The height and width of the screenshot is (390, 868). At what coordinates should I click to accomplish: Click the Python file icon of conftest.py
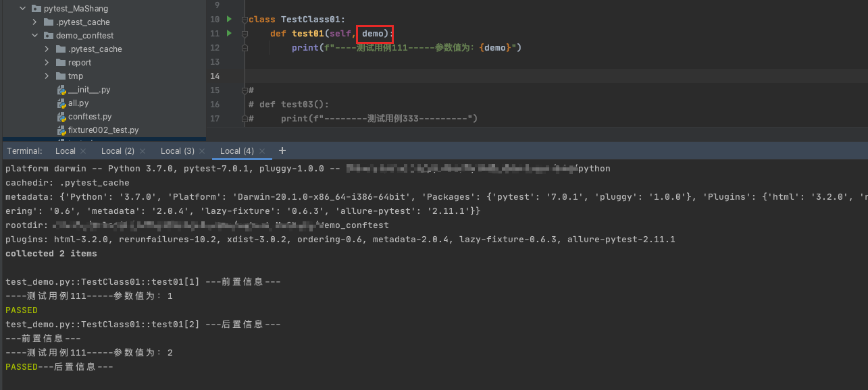pos(61,117)
